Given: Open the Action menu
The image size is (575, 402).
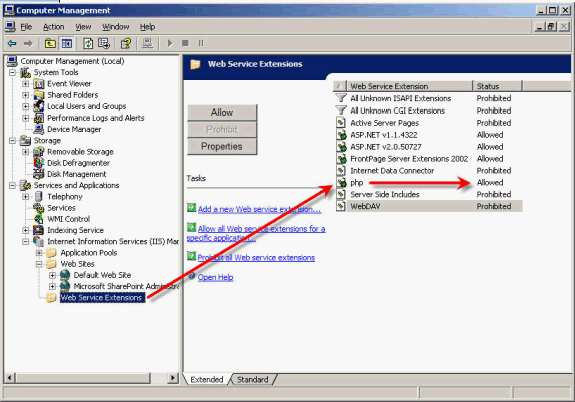Looking at the screenshot, I should [54, 27].
